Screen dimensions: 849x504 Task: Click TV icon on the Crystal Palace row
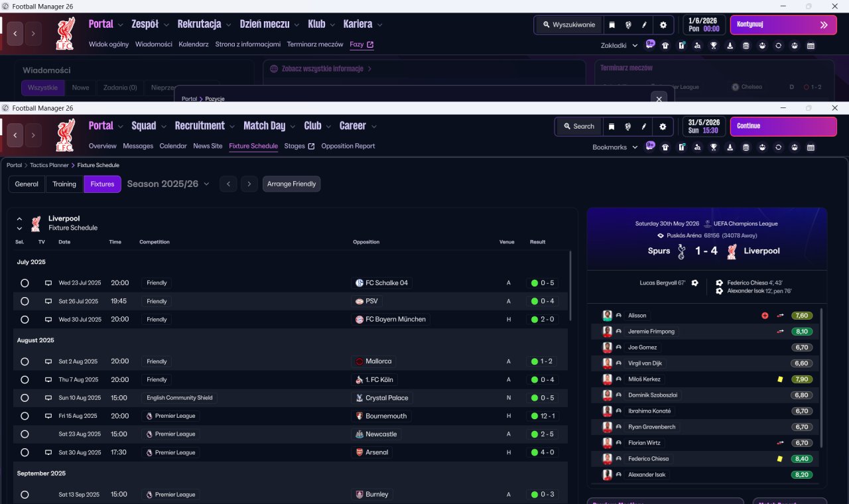(x=48, y=398)
